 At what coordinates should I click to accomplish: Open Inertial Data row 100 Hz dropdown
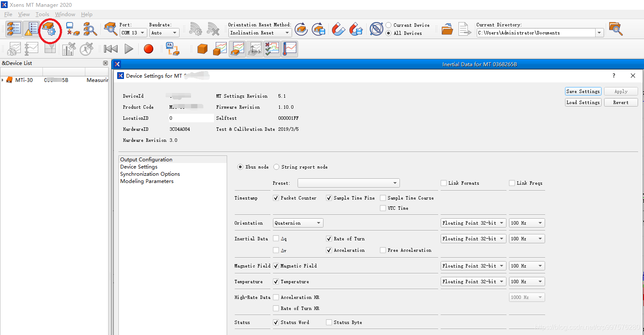pyautogui.click(x=527, y=239)
